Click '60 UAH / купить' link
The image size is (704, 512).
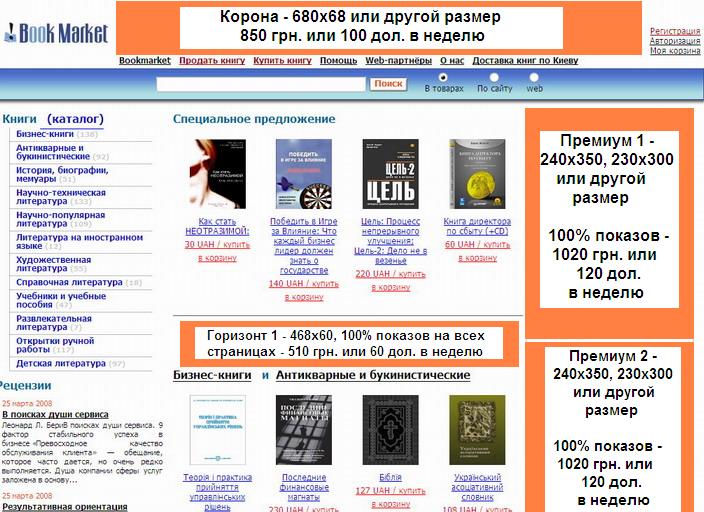pyautogui.click(x=477, y=244)
